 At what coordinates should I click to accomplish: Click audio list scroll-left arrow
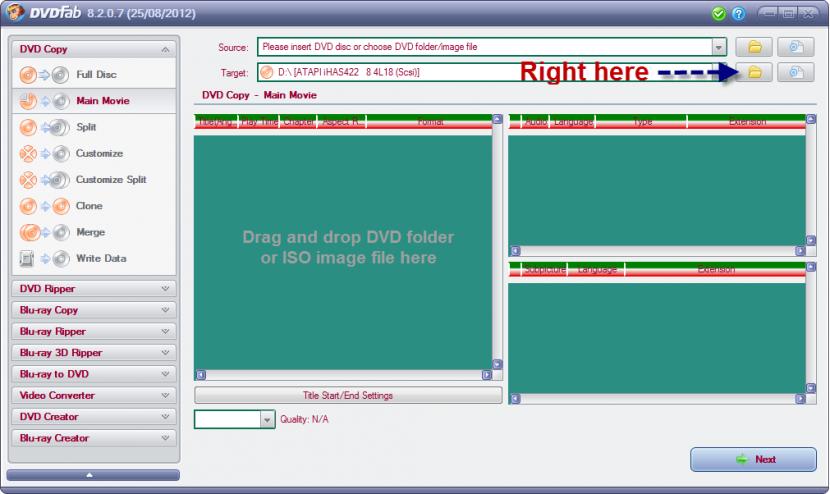(515, 250)
